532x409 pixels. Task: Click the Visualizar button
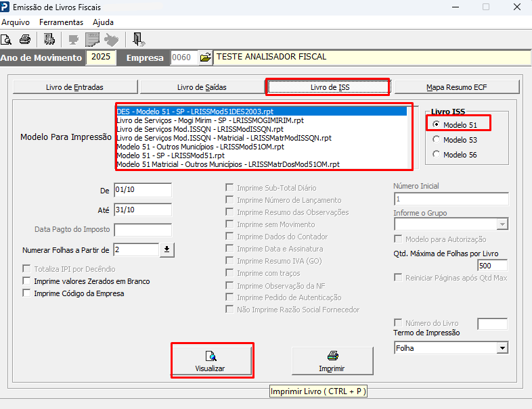pos(210,361)
